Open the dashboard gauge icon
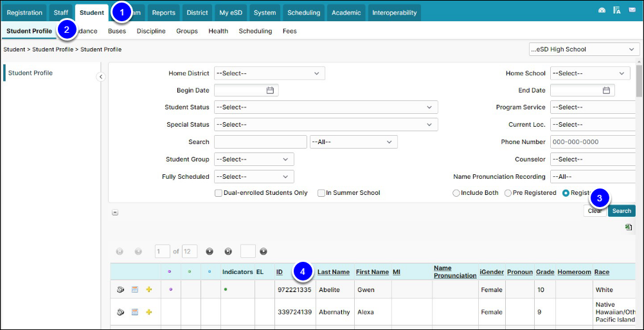644x330 pixels. [602, 10]
